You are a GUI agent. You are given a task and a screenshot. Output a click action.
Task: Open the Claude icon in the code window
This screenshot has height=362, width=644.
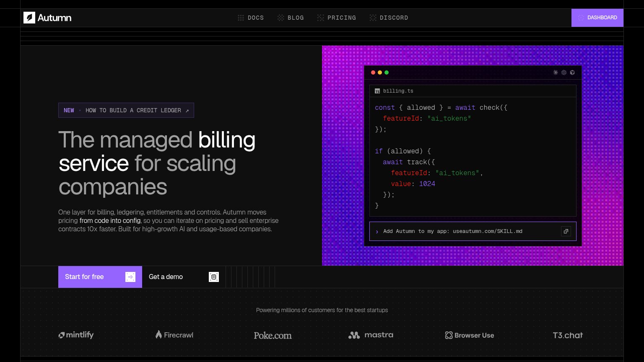pyautogui.click(x=556, y=72)
